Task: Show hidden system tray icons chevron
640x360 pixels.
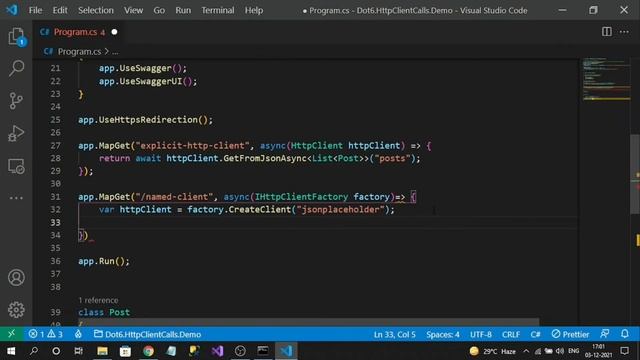Action: click(x=526, y=351)
